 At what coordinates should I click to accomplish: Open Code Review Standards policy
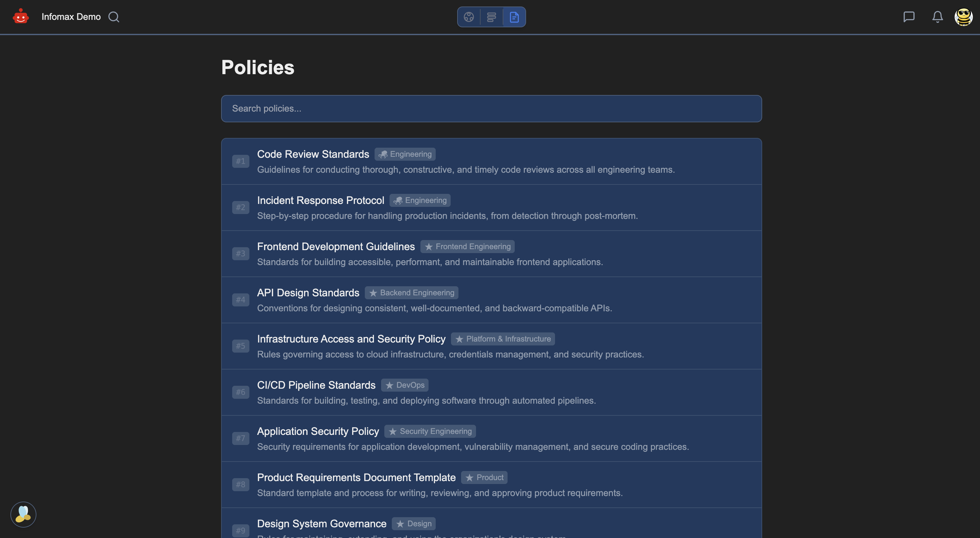pos(313,154)
